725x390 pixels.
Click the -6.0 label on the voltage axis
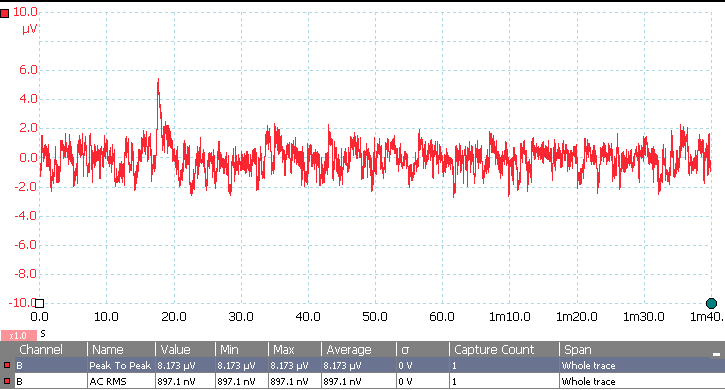pyautogui.click(x=26, y=244)
